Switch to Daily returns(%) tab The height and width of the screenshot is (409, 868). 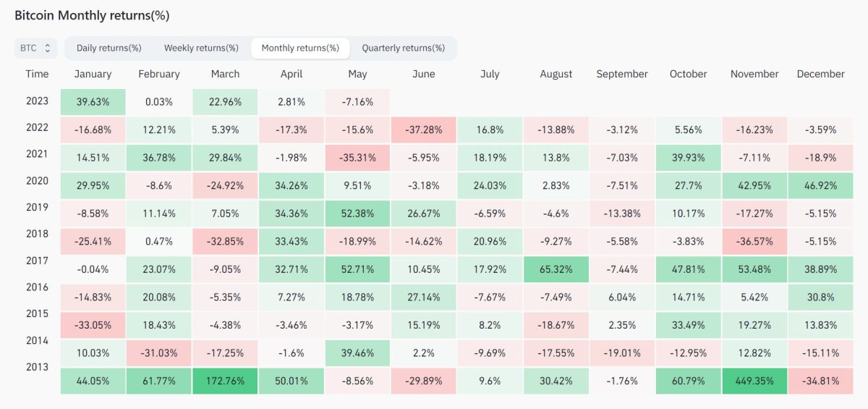(109, 48)
